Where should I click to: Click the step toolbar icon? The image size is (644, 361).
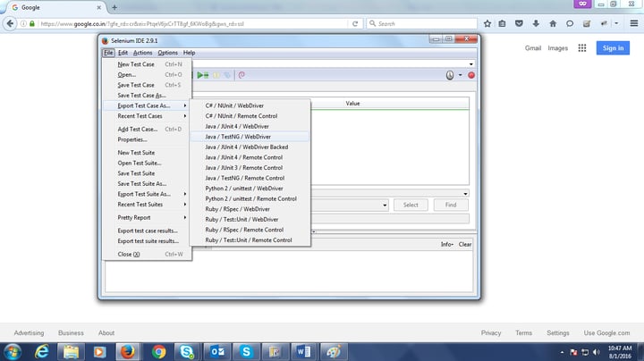point(227,75)
